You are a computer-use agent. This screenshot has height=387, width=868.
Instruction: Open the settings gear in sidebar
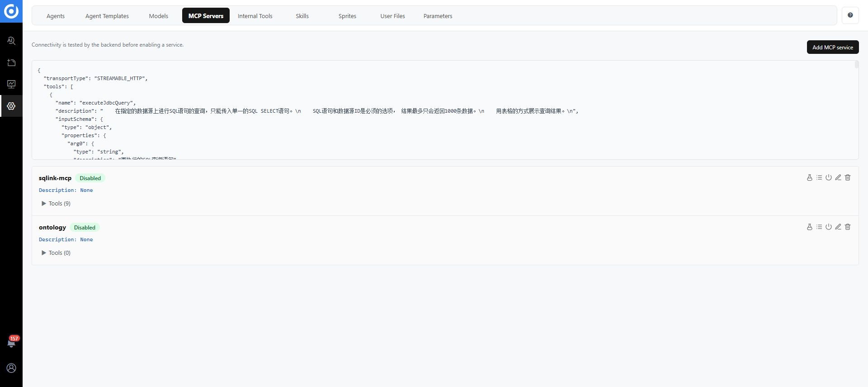[x=11, y=106]
